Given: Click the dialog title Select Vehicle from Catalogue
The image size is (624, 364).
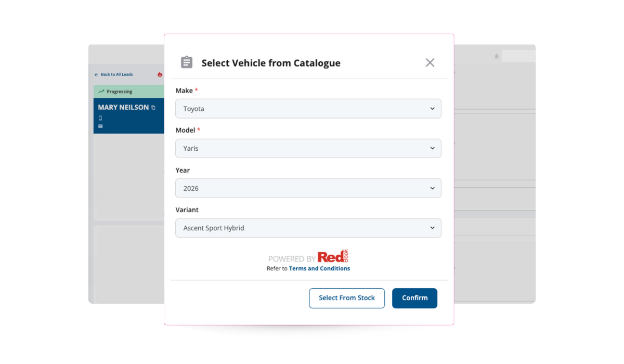Looking at the screenshot, I should pos(271,63).
